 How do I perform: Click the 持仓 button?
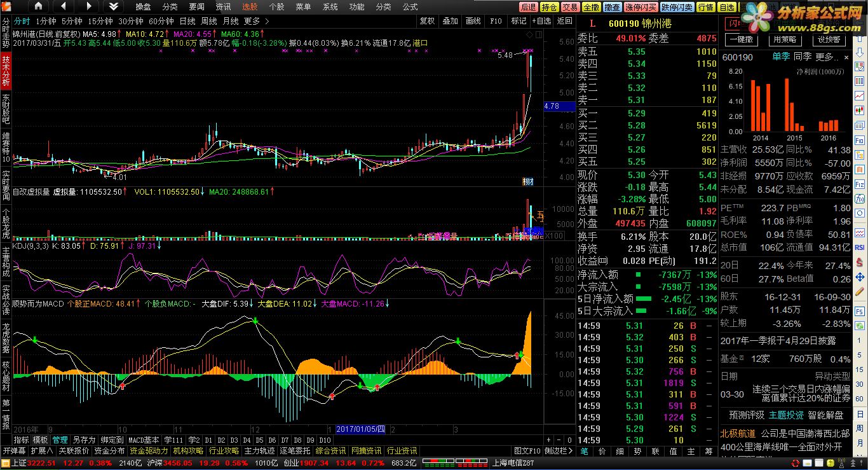(x=550, y=7)
